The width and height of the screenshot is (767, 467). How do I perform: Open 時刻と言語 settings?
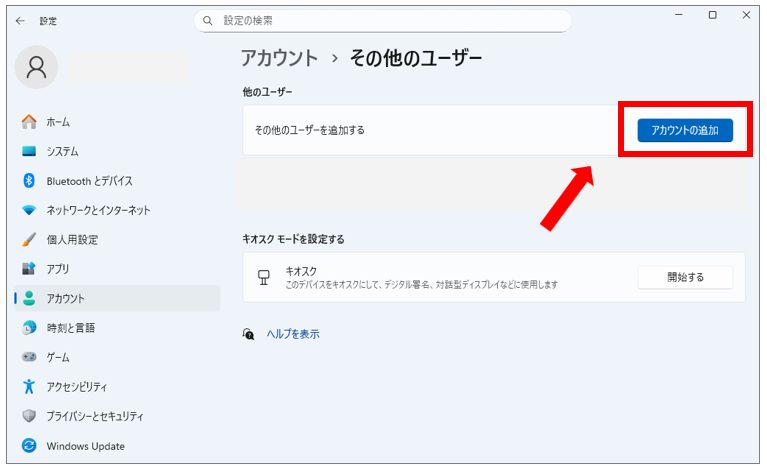point(117,328)
